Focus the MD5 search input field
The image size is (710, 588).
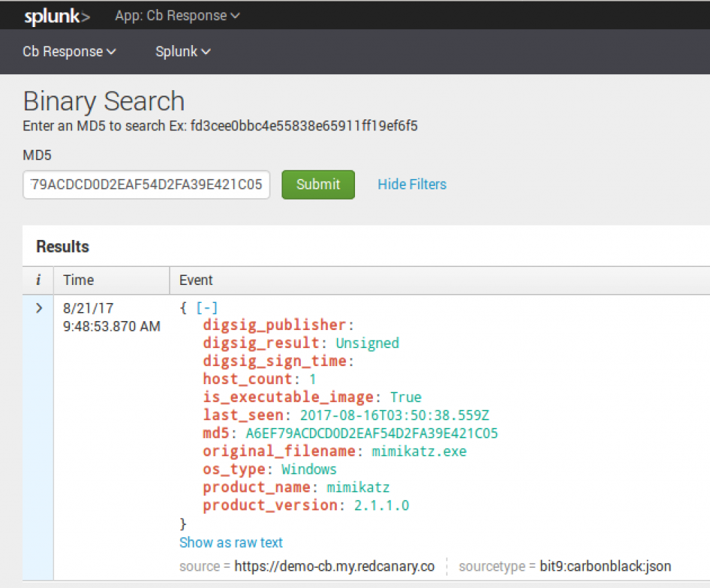(146, 184)
